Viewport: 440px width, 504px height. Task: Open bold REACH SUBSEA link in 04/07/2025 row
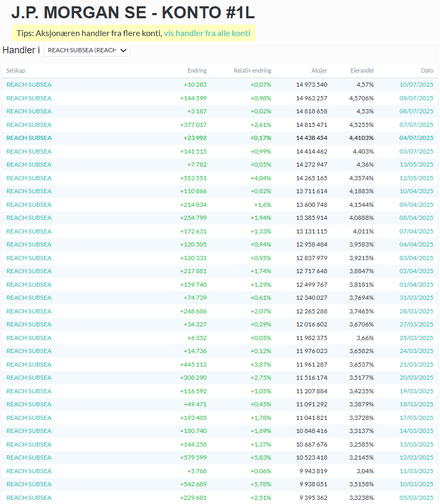pos(29,138)
